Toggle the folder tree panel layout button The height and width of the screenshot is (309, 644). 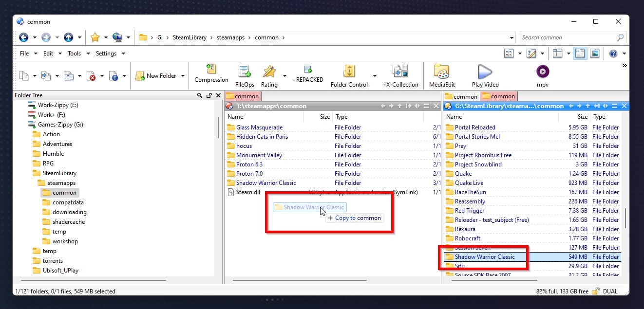557,54
